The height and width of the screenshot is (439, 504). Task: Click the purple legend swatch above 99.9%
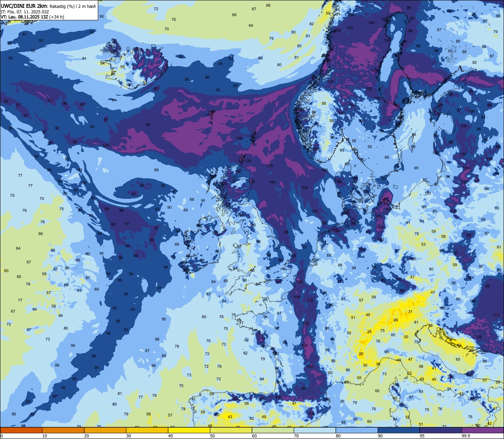(482, 430)
